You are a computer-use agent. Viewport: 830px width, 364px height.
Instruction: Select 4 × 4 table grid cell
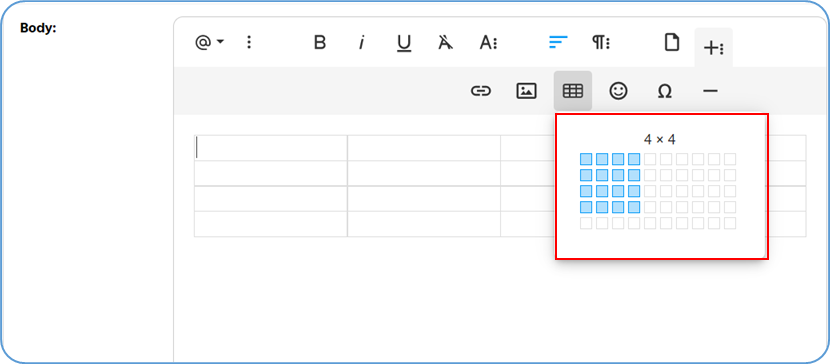coord(634,207)
